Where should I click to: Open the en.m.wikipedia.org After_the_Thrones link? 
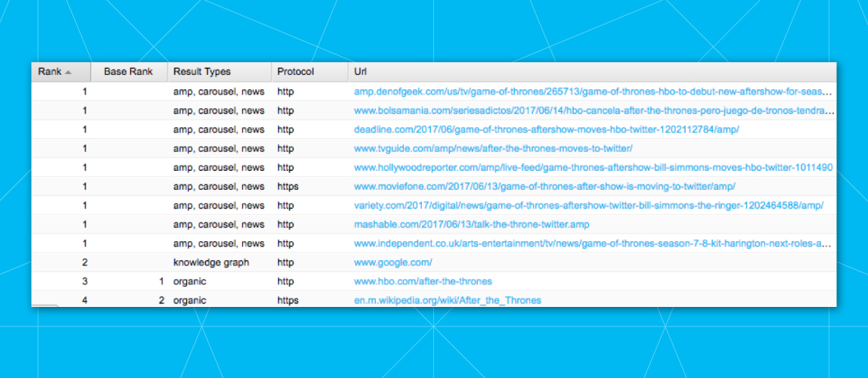[x=448, y=300]
